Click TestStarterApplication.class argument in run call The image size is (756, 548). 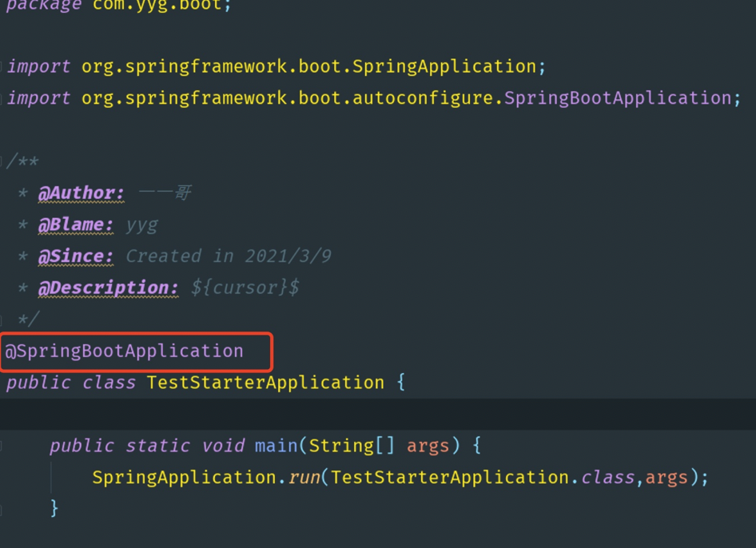pos(483,478)
